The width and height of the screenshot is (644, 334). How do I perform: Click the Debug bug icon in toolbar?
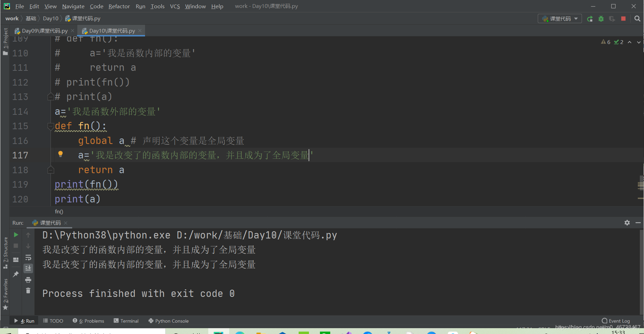coord(601,19)
